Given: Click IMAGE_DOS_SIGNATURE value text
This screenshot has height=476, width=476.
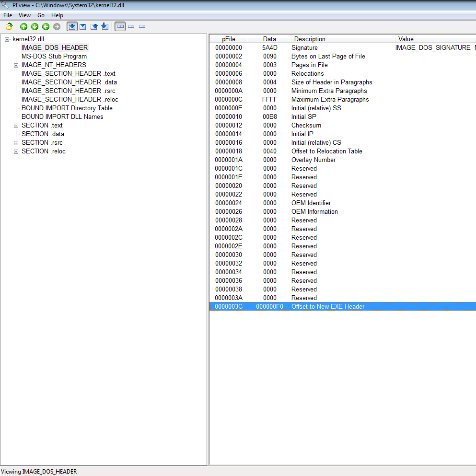Looking at the screenshot, I should (432, 47).
